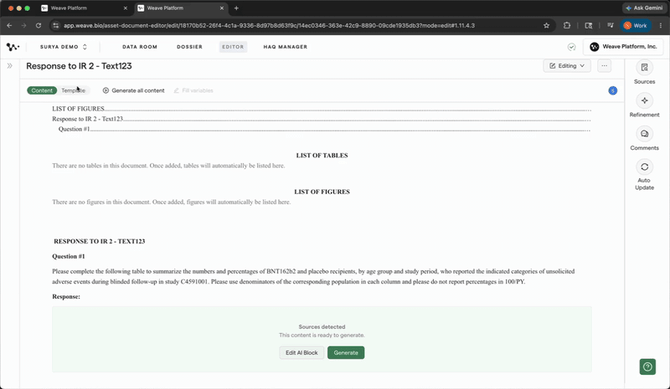Image resolution: width=670 pixels, height=389 pixels.
Task: Open the HAQ Manager tab
Action: tap(285, 47)
